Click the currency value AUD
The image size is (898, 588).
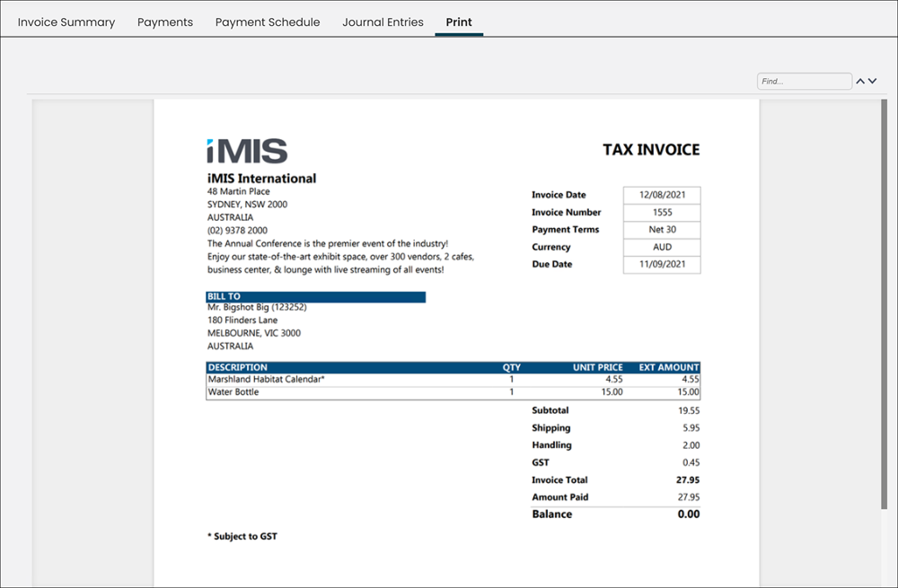coord(662,248)
